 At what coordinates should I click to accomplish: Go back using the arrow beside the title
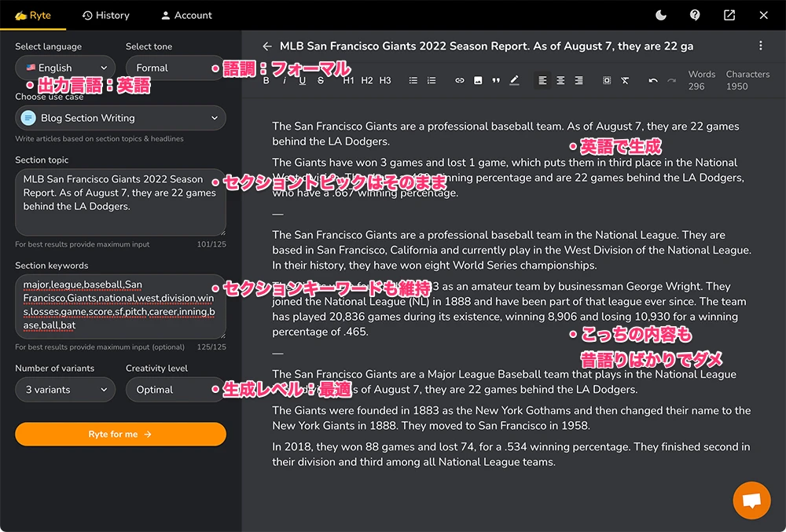pyautogui.click(x=267, y=46)
